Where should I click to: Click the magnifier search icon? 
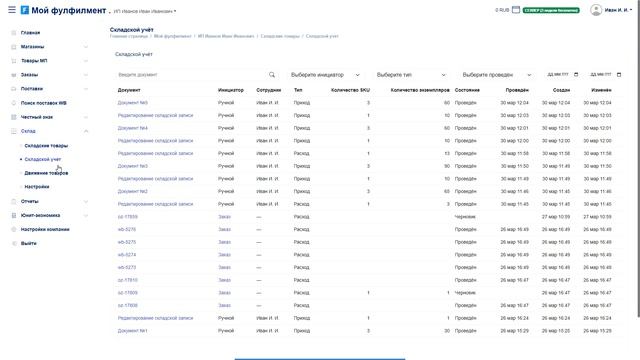click(x=272, y=75)
